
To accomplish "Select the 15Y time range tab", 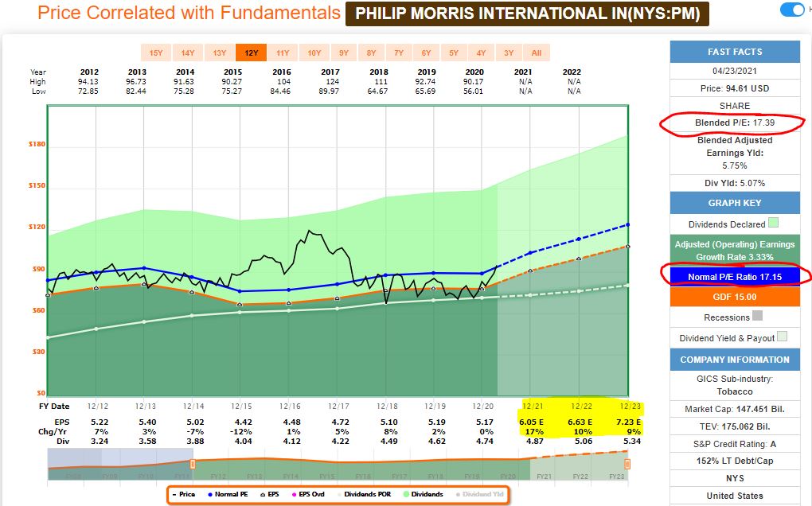I will [x=156, y=53].
